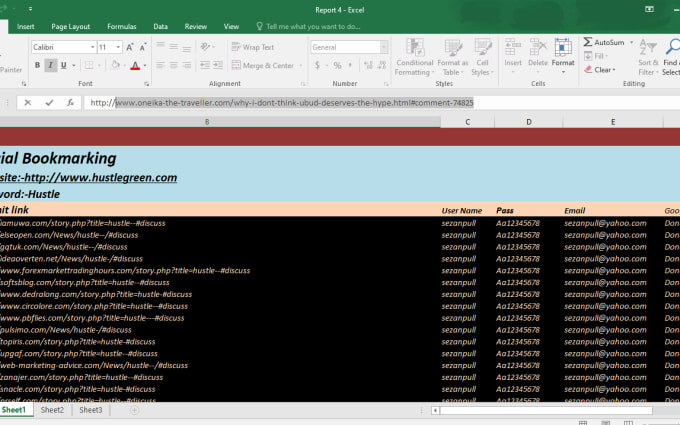Open the Review tab

tap(196, 26)
